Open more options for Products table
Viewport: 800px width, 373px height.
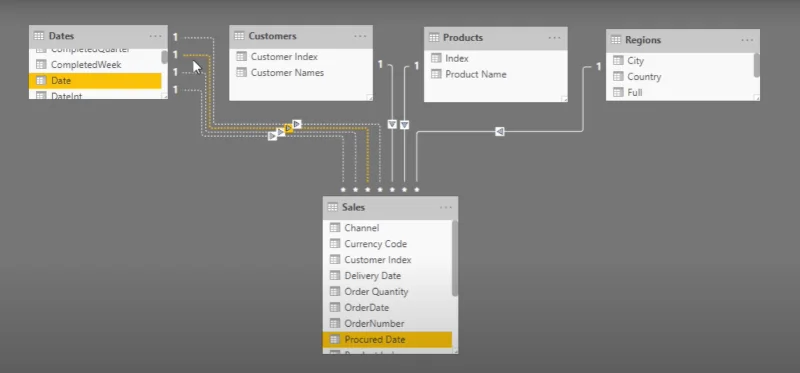pyautogui.click(x=555, y=38)
